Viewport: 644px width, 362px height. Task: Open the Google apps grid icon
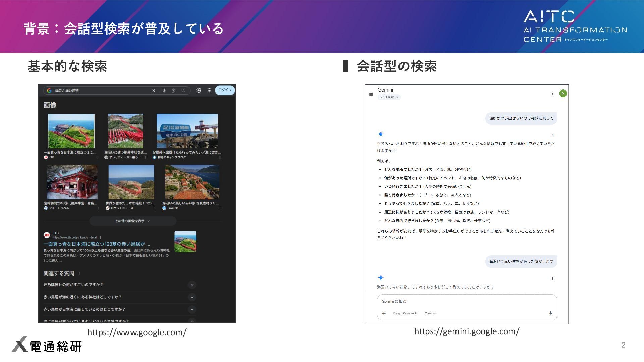point(209,90)
